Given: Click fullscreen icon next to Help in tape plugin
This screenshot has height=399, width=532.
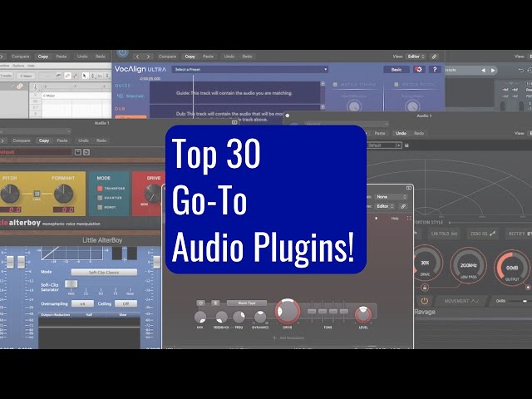Looking at the screenshot, I should [x=409, y=218].
